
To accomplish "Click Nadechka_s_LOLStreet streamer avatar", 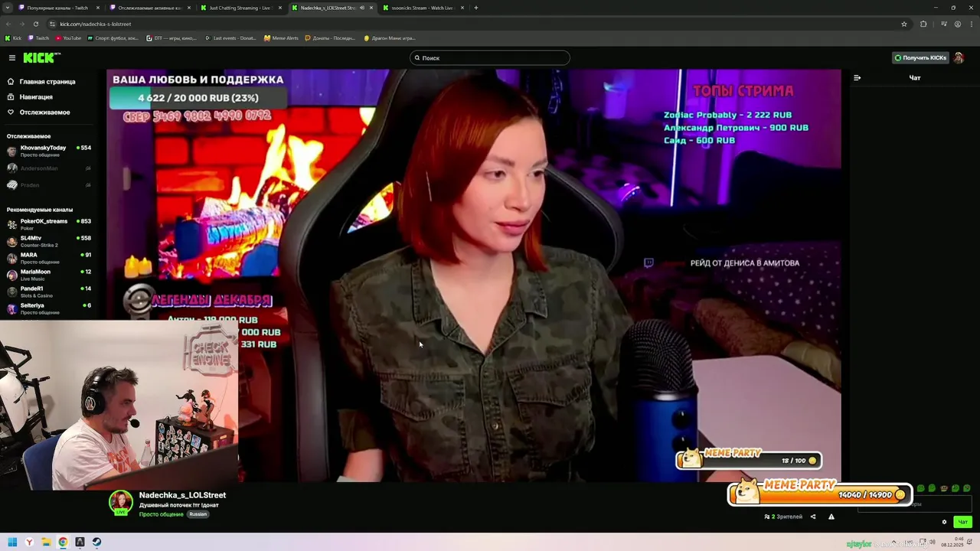I will coord(121,502).
